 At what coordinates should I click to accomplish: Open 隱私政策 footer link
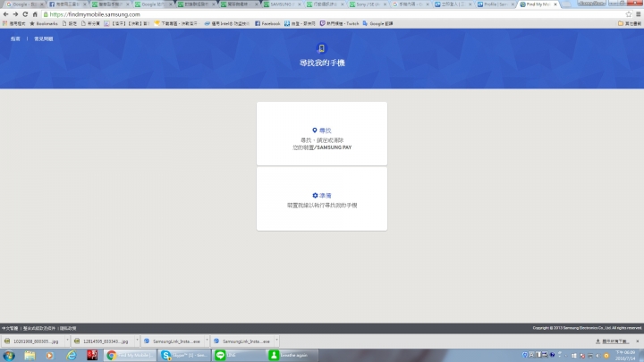[x=68, y=328]
